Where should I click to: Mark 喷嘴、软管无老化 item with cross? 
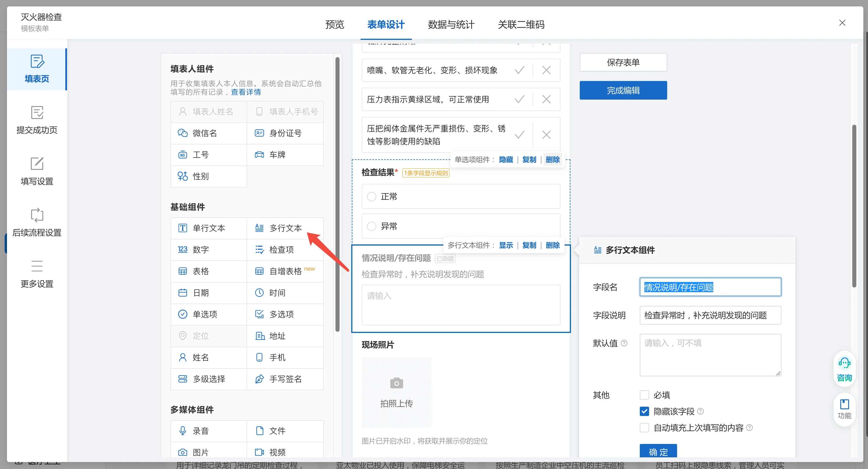click(546, 70)
